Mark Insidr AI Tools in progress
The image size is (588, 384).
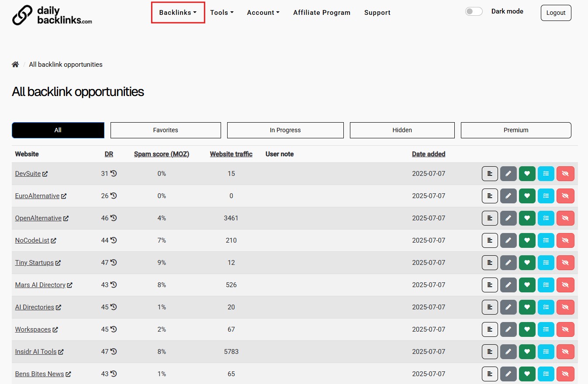(546, 352)
